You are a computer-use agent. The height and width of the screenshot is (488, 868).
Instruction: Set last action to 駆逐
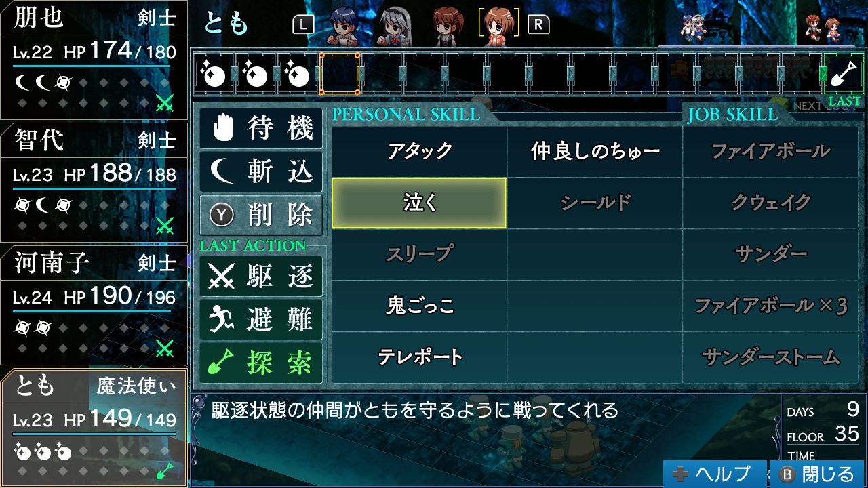[261, 276]
